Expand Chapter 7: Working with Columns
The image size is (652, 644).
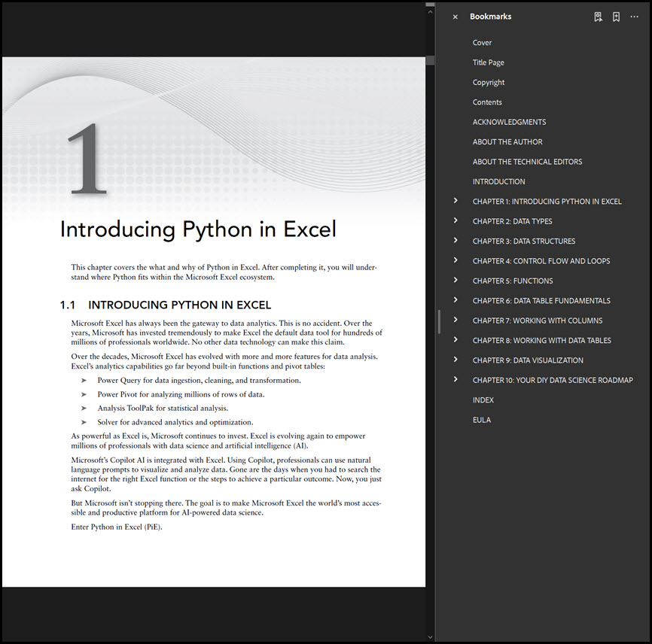tap(455, 320)
